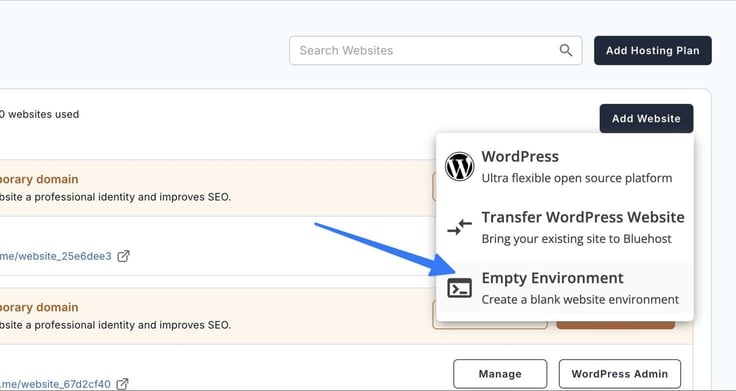The image size is (736, 391).
Task: Click 'Create a blank website environment' text
Action: 580,299
